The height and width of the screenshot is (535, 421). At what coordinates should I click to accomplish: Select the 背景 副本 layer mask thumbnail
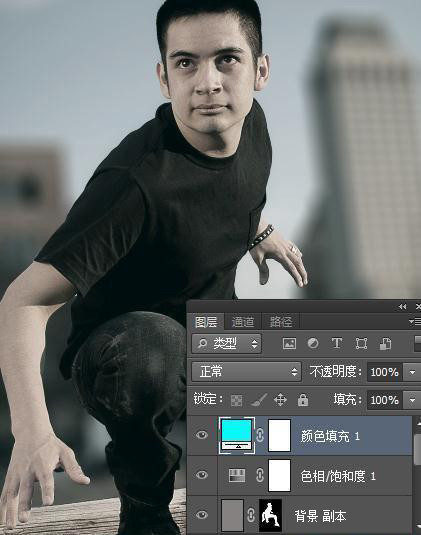pos(271,515)
